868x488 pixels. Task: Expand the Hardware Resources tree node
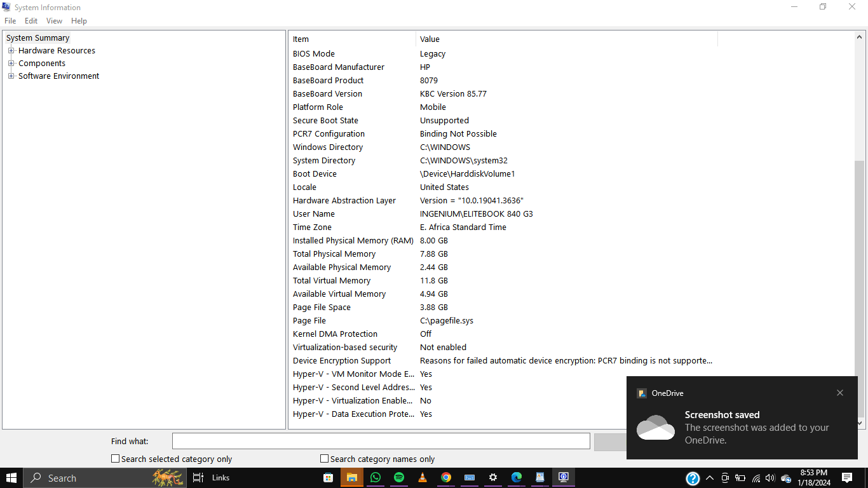tap(11, 51)
